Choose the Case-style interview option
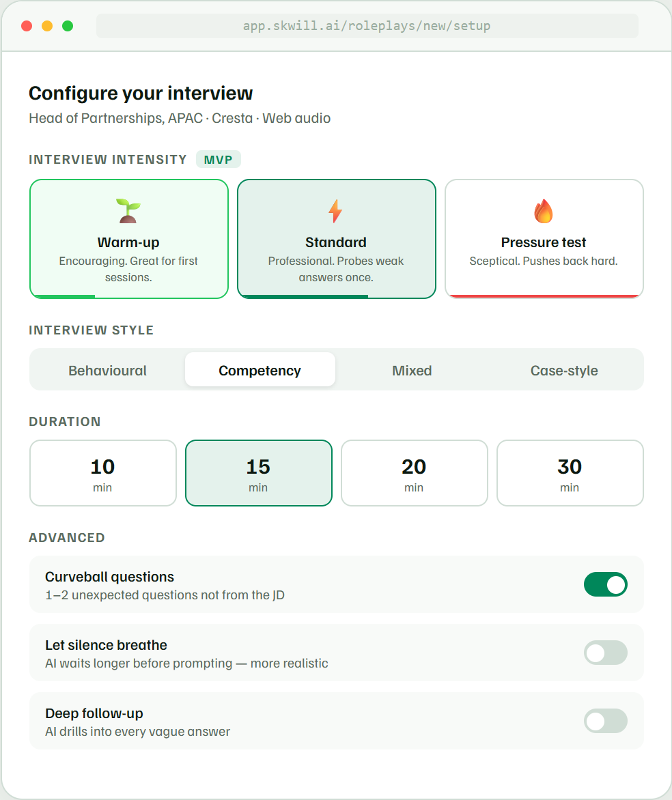672x800 pixels. [564, 370]
